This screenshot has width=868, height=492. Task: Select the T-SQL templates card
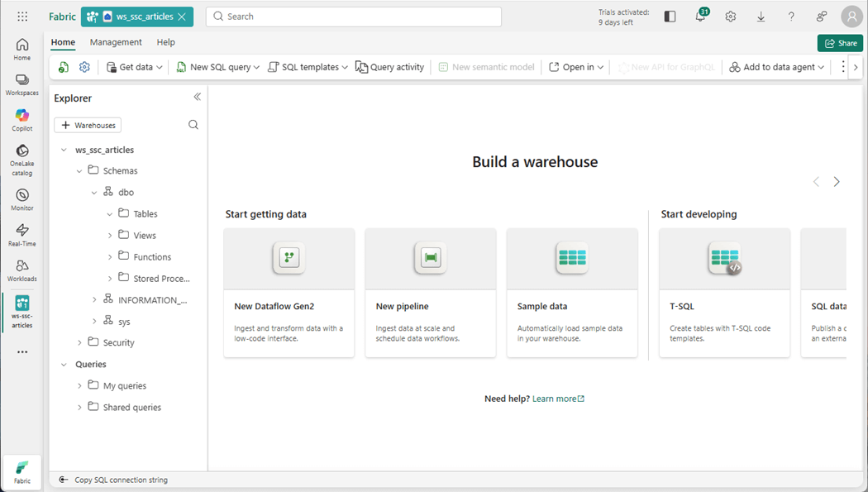coord(725,293)
